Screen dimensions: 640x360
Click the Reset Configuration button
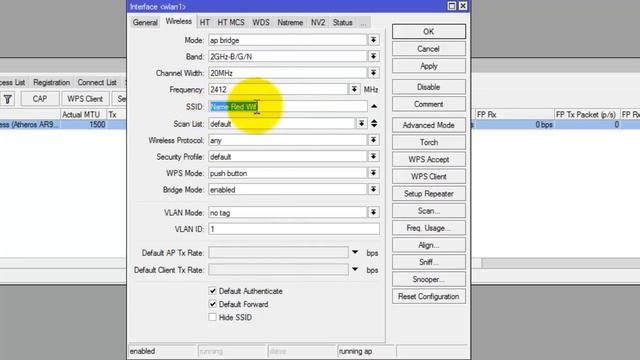click(429, 297)
